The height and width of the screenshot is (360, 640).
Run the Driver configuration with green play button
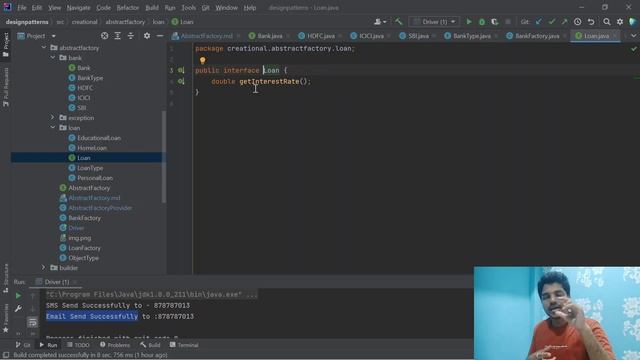coord(469,22)
